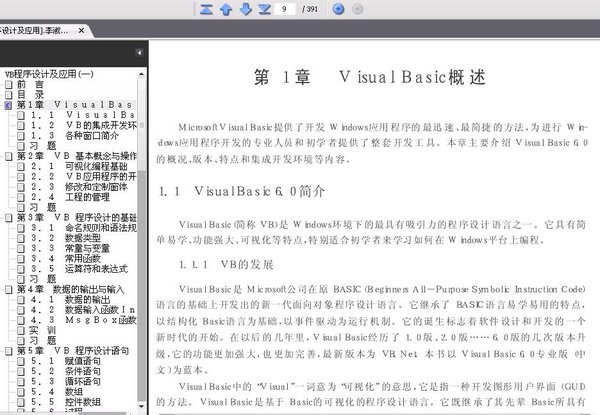Open bookmark 第2章 VB基本概念与操作
600x415 pixels.
(77, 156)
